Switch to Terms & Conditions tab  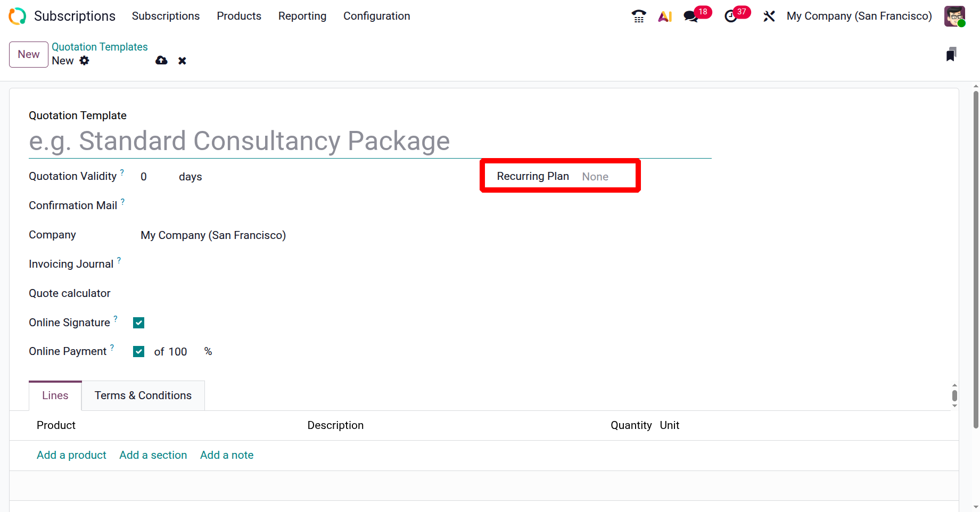143,395
